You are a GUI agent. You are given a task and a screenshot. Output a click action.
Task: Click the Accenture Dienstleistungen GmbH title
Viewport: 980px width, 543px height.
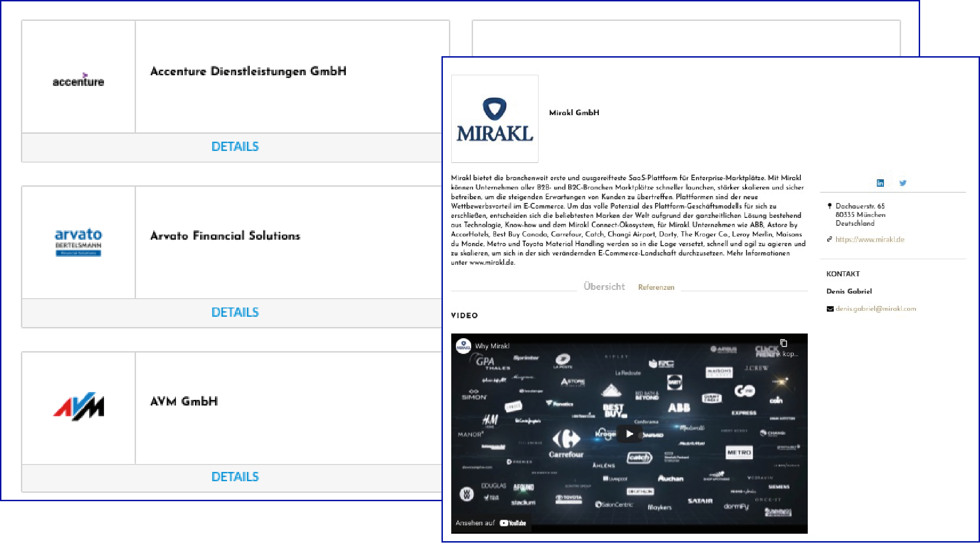point(248,72)
